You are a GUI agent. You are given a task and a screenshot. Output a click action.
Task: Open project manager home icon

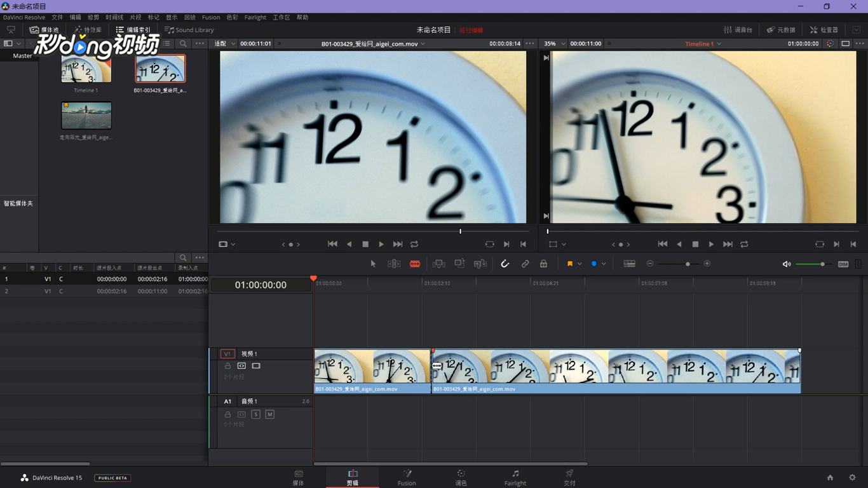point(830,477)
